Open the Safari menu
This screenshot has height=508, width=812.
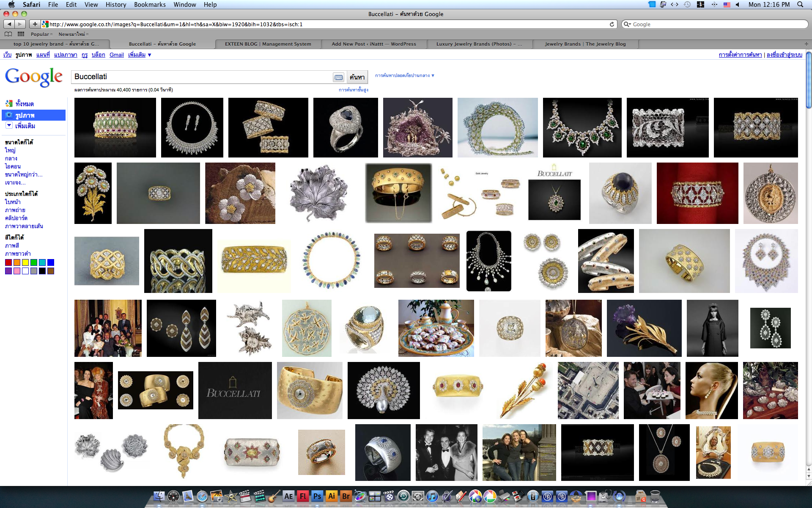(x=31, y=4)
